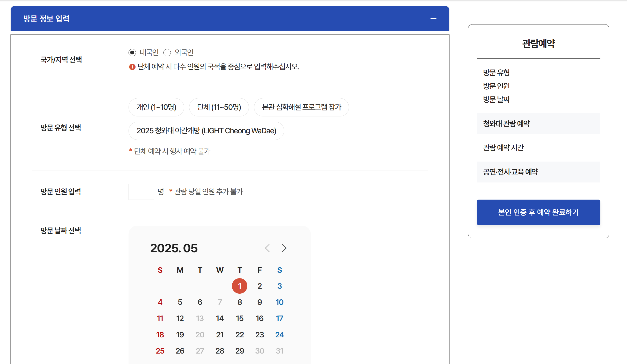The height and width of the screenshot is (364, 627).
Task: Click 관람 예약 시간 in sidebar
Action: 503,148
